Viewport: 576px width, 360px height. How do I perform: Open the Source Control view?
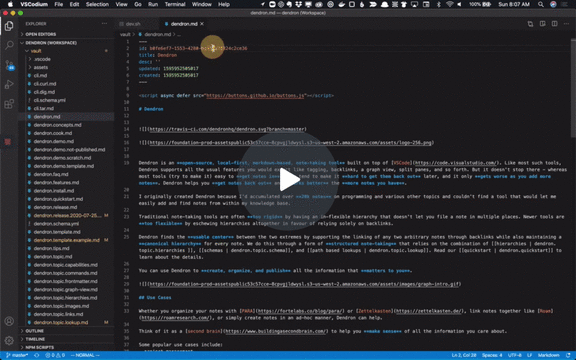(x=9, y=65)
